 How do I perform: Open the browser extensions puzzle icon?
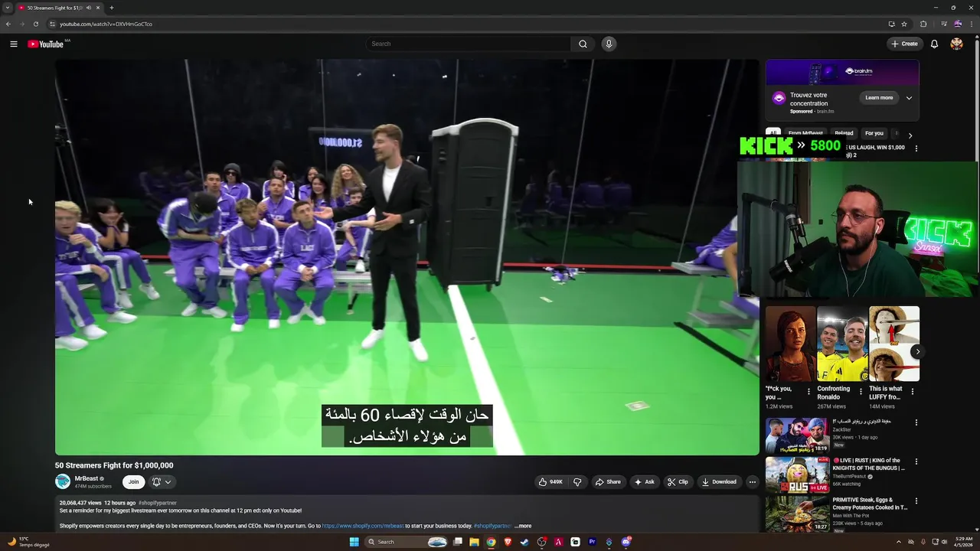click(x=923, y=24)
